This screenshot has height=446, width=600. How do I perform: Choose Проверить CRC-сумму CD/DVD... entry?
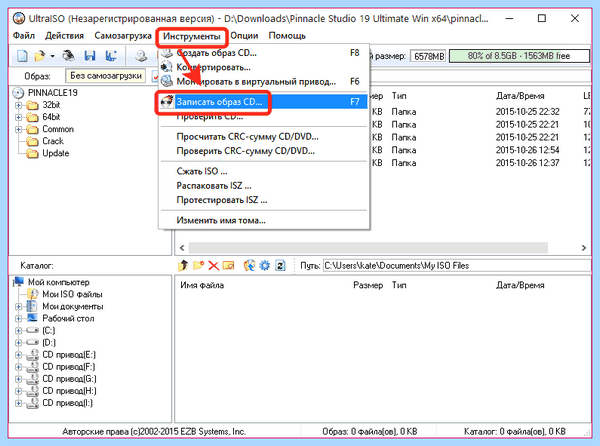point(264,151)
